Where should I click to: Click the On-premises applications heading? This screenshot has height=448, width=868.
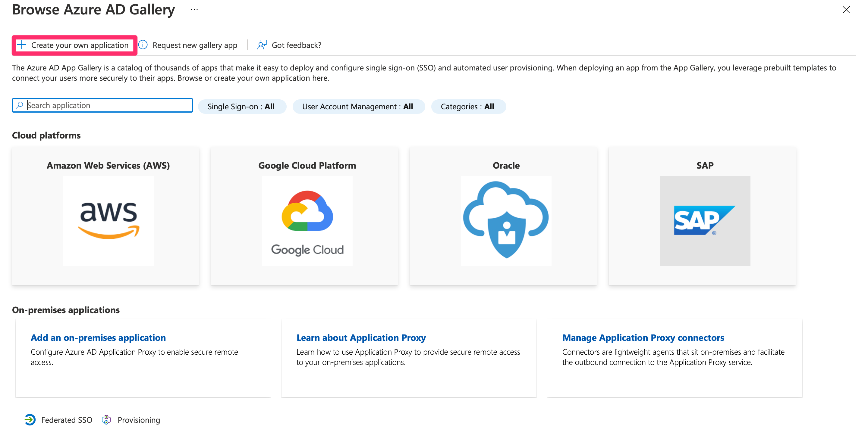pos(66,310)
